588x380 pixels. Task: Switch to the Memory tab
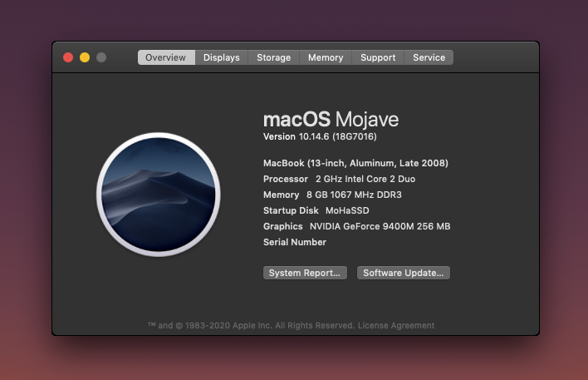click(x=326, y=57)
